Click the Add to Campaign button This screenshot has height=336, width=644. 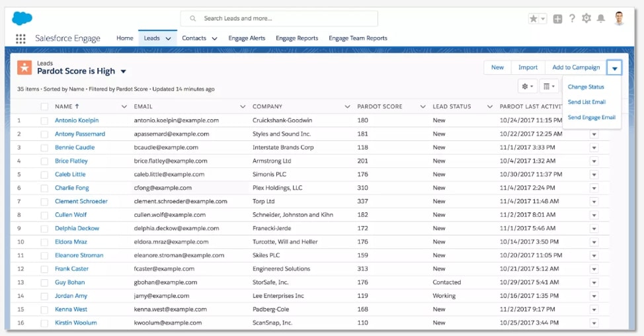click(576, 67)
